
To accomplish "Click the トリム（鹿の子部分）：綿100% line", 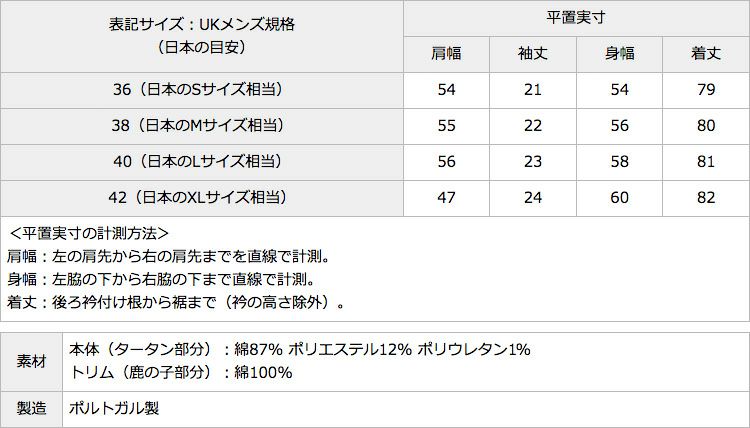I will tap(181, 373).
